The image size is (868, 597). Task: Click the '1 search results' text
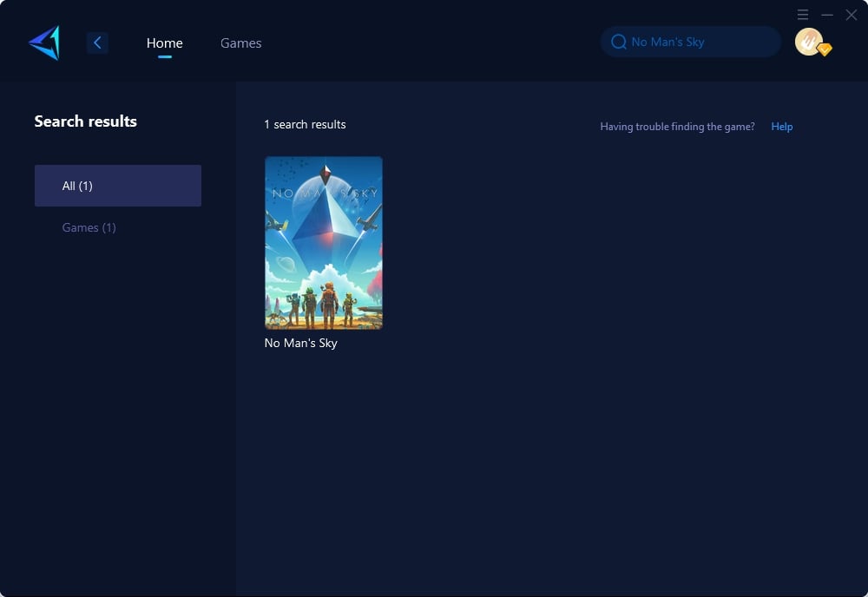pyautogui.click(x=305, y=124)
